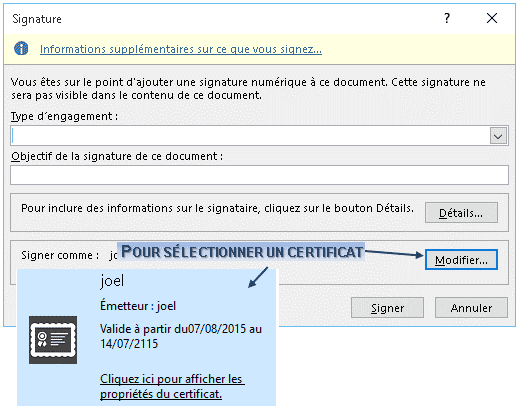This screenshot has height=406, width=518.
Task: Open help with the question mark button
Action: coord(447,18)
